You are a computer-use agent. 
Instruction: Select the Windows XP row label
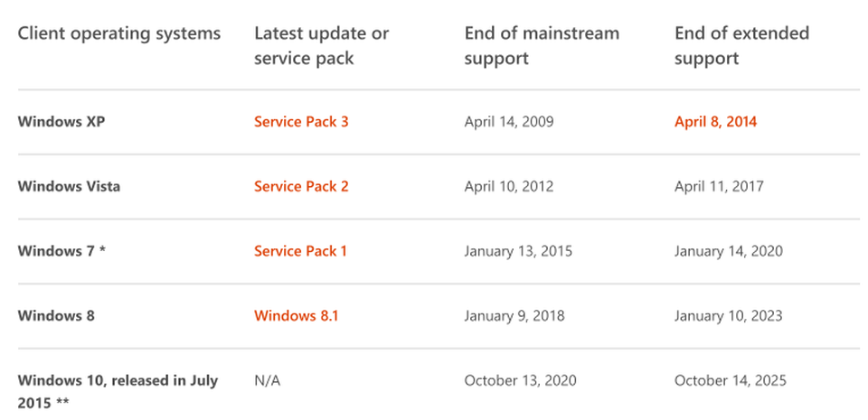click(x=61, y=122)
